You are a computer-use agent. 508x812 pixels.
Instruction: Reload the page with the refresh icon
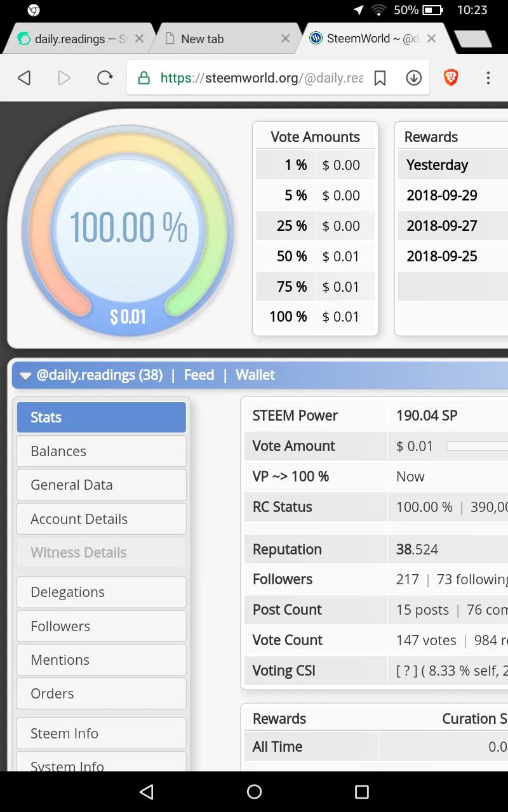pyautogui.click(x=105, y=78)
